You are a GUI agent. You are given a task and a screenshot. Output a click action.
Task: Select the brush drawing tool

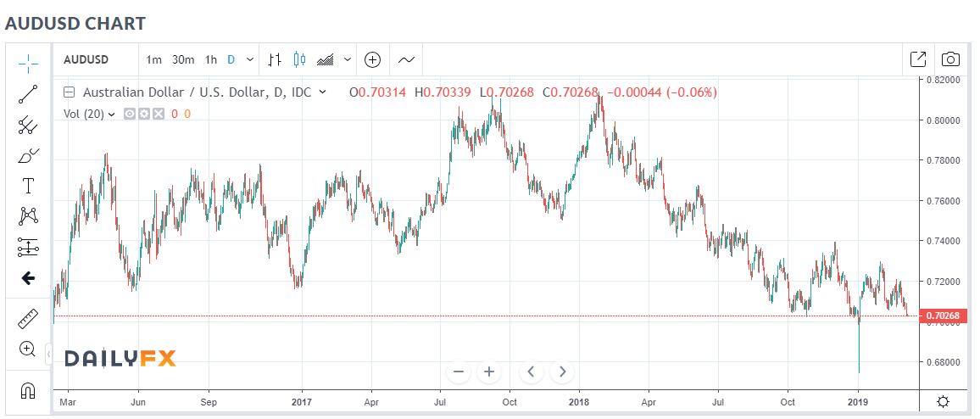(28, 155)
